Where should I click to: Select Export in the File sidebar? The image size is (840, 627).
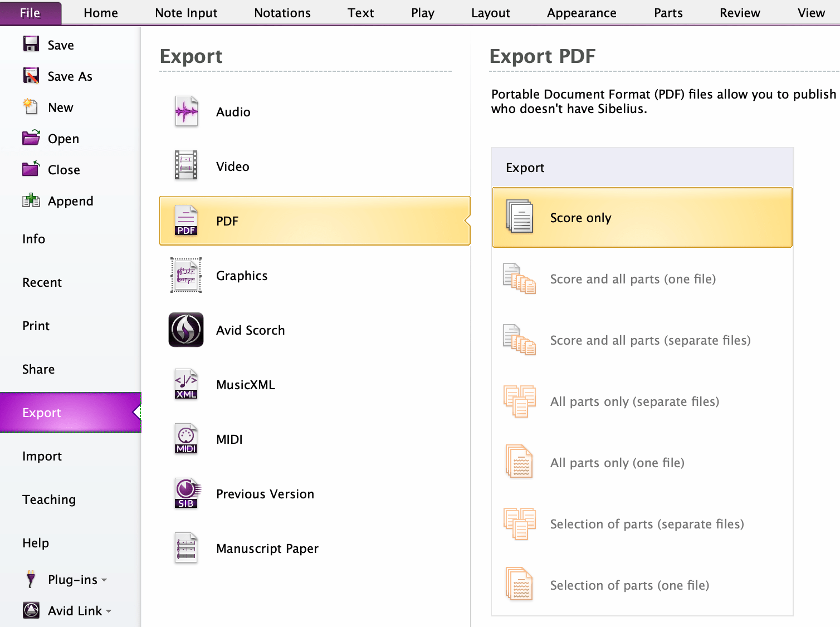[x=70, y=413]
